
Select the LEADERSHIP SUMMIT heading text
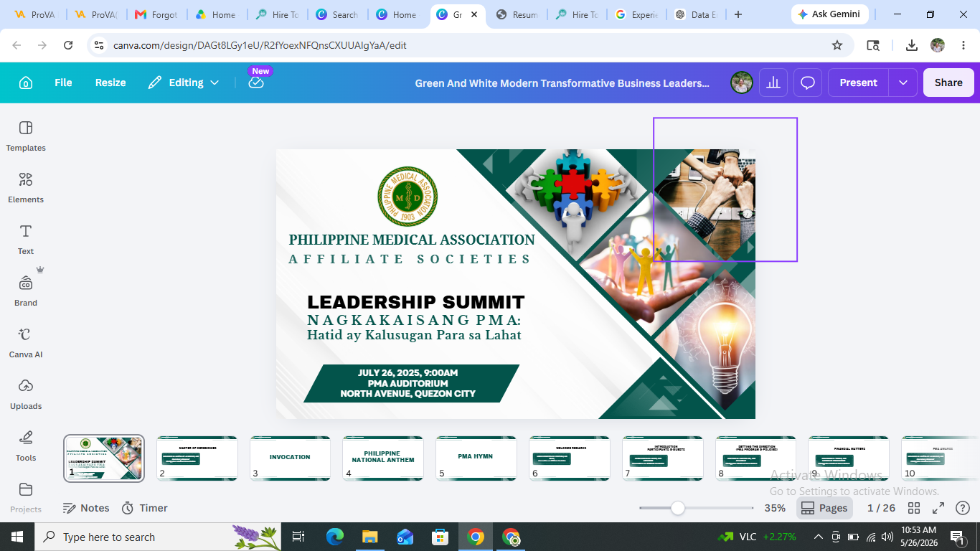click(x=416, y=302)
